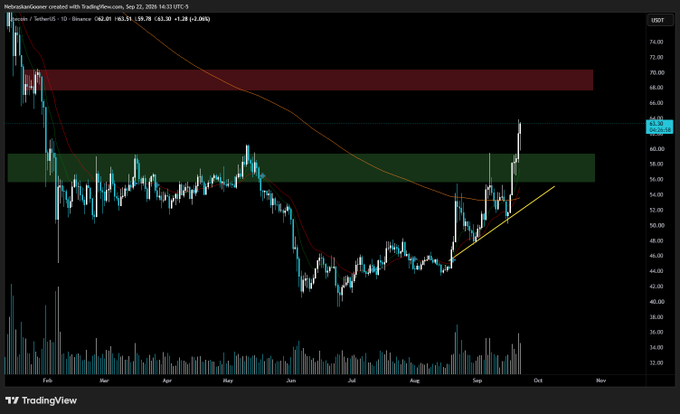Click the 60.00 price axis label
The image size is (680, 414).
coord(657,149)
